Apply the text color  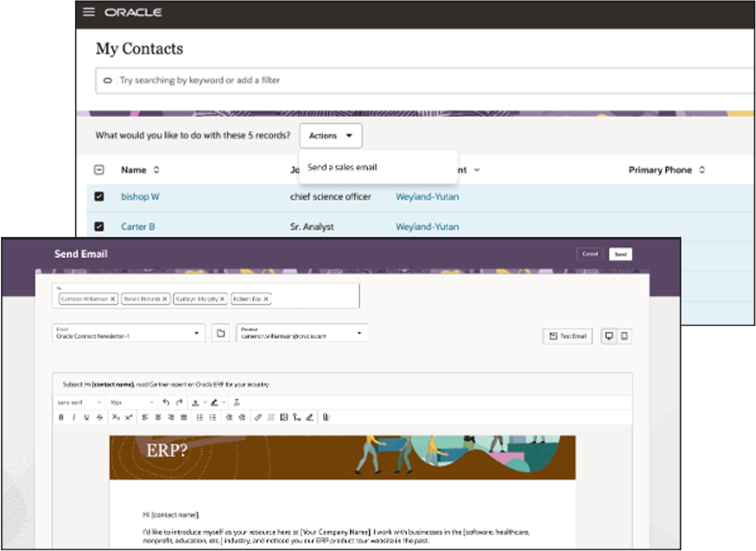point(196,403)
